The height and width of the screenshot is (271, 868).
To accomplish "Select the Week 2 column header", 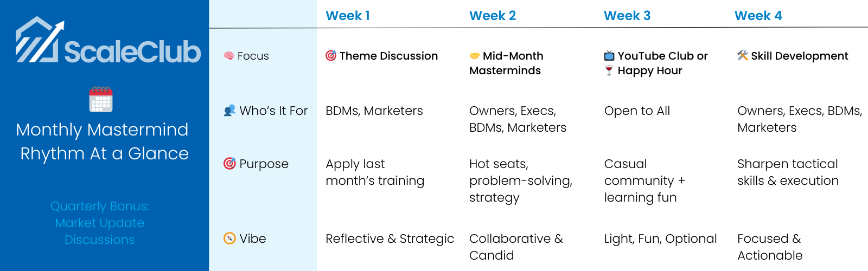I will (493, 16).
